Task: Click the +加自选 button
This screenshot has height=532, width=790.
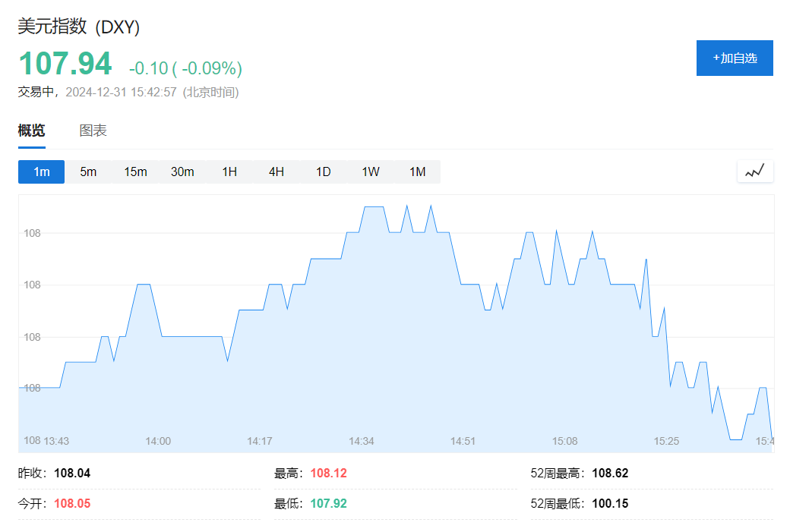Action: (x=735, y=58)
